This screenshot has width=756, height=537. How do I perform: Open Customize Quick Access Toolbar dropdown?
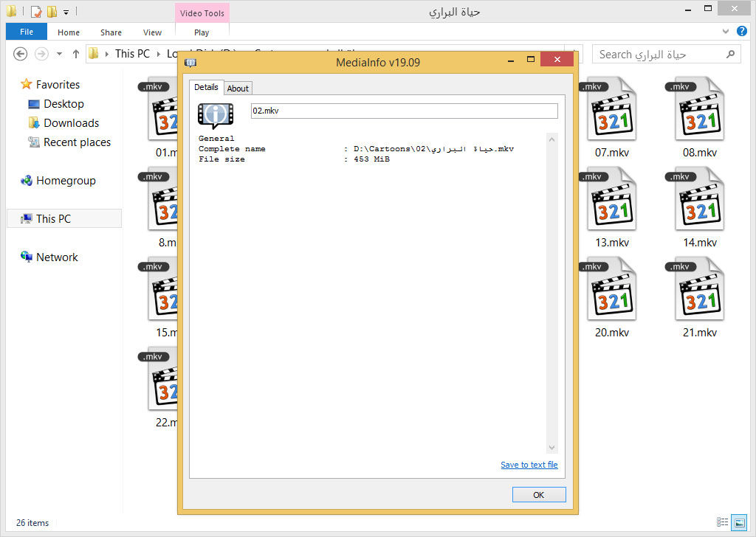coord(66,12)
